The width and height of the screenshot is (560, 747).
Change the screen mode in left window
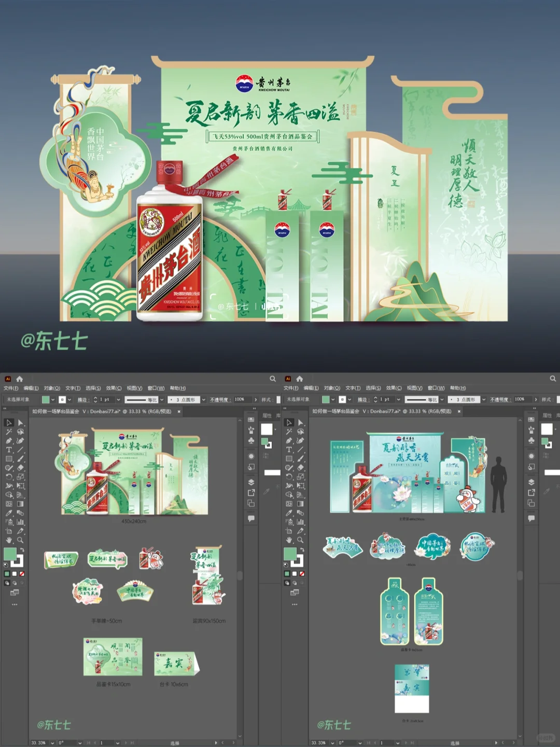pos(15,592)
